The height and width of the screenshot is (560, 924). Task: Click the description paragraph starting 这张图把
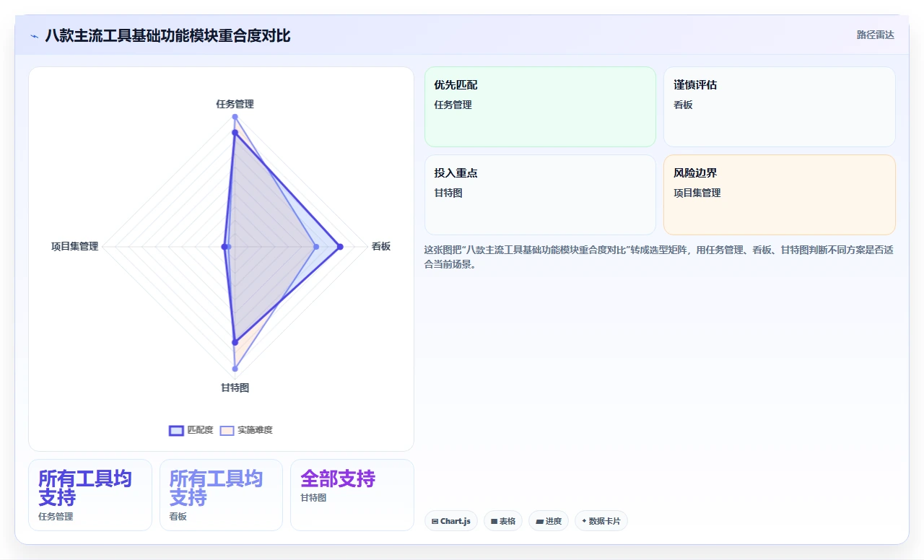click(659, 257)
